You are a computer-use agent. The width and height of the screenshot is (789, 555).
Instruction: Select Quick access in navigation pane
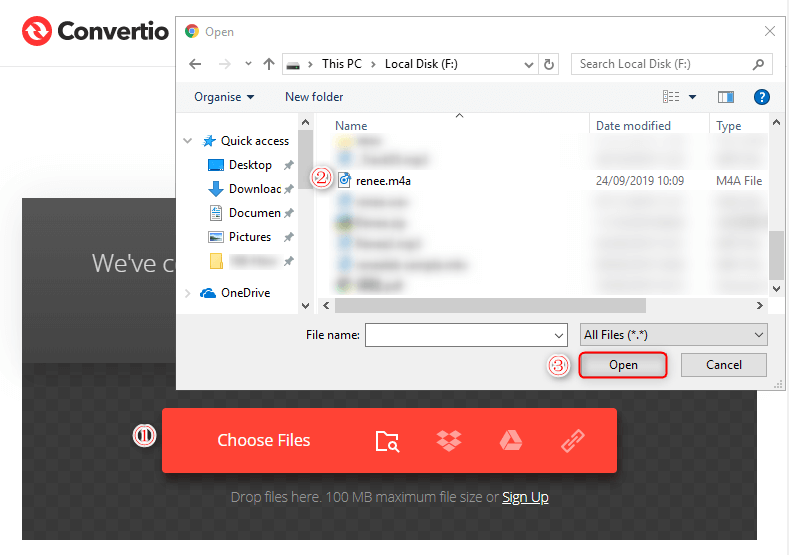255,141
